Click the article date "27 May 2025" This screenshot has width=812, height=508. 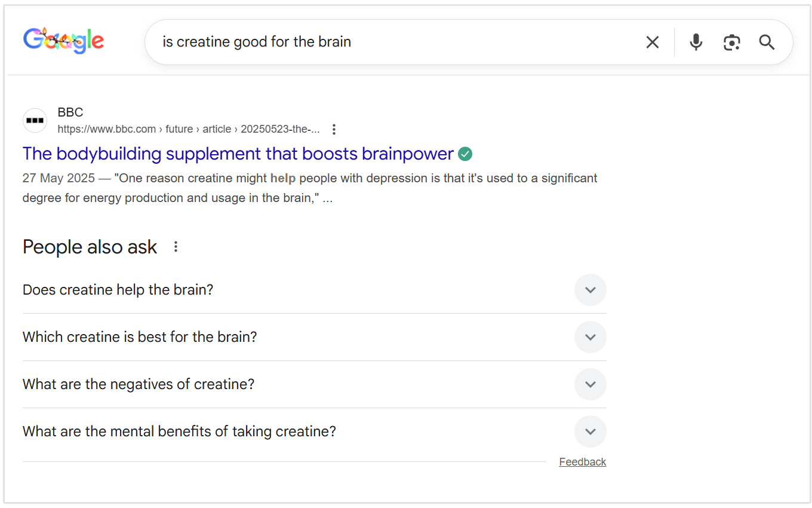coord(58,178)
